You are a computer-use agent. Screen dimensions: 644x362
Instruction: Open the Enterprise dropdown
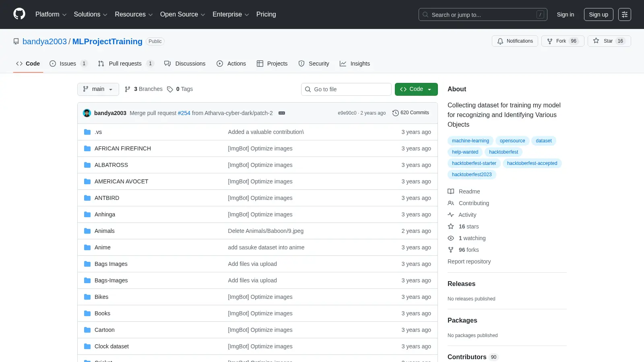click(x=231, y=14)
